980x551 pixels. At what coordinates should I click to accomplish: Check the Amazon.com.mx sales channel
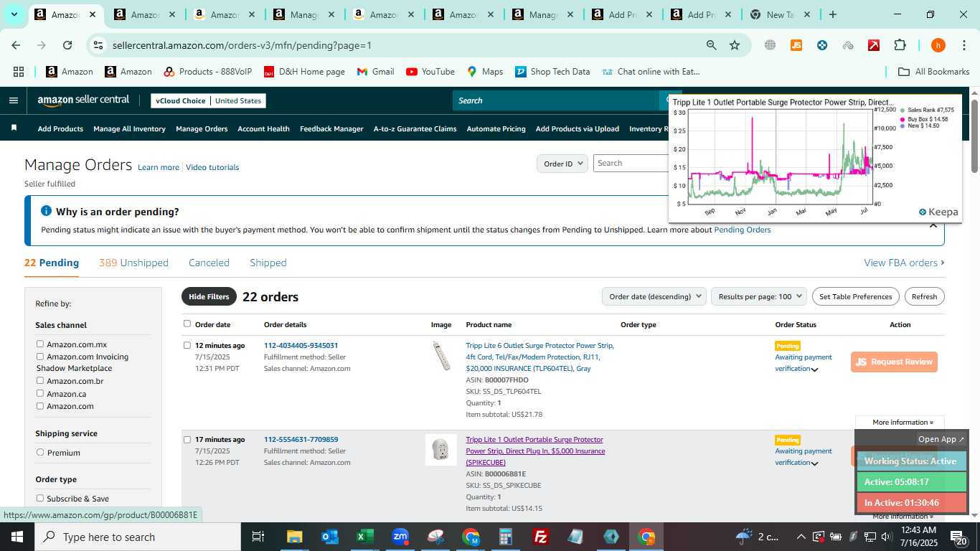[40, 344]
